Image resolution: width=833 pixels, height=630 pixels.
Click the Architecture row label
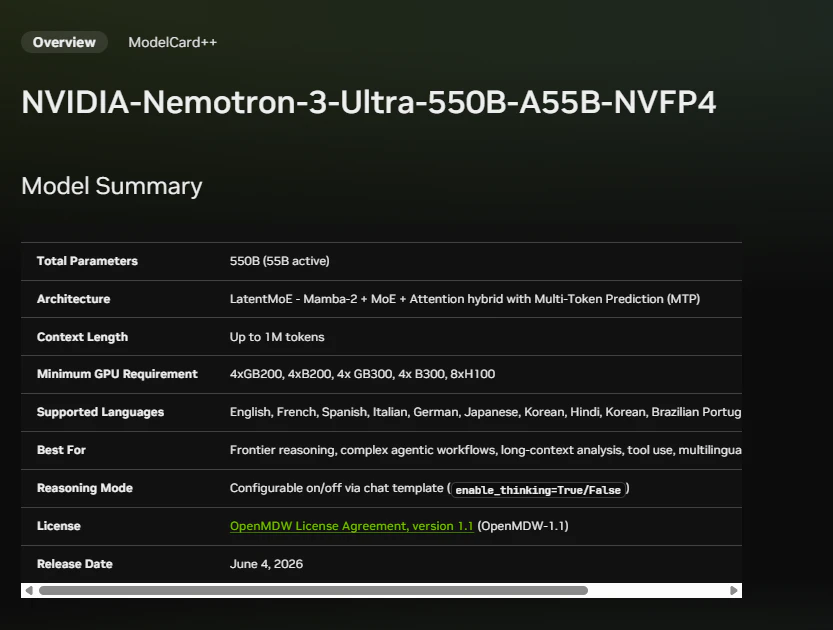73,299
